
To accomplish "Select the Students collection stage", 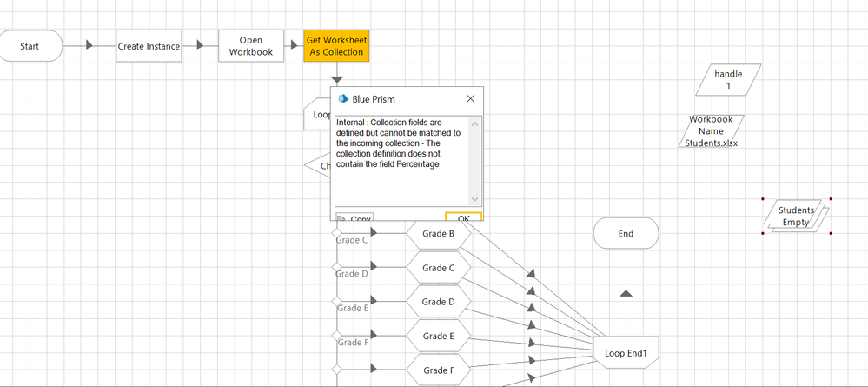I will 795,216.
